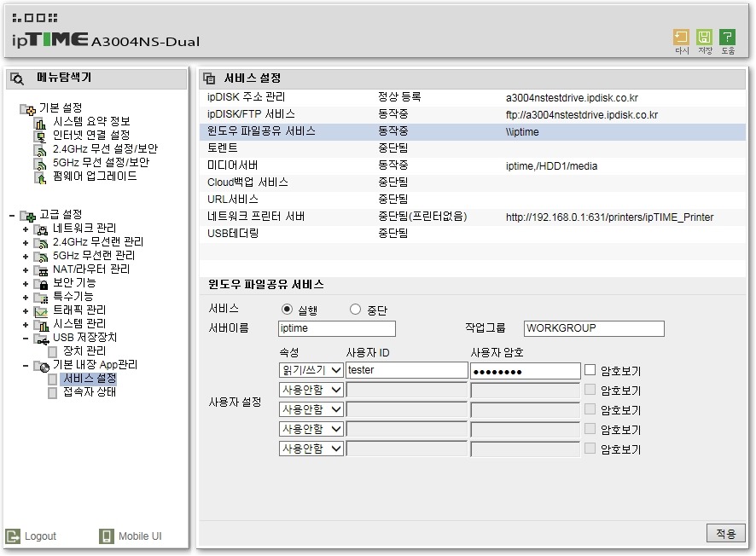
Task: Click the 5GHz 무선랜 관리 icon
Action: click(41, 257)
